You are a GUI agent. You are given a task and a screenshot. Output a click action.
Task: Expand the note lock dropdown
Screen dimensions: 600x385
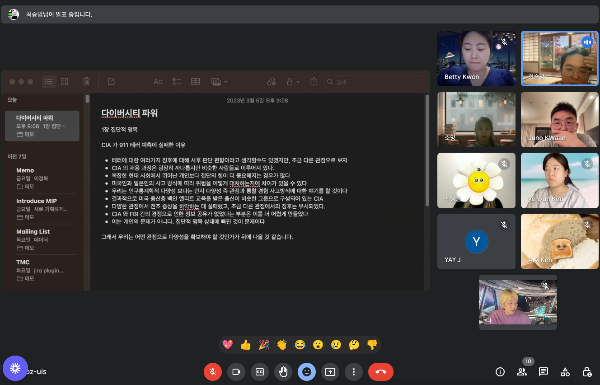pyautogui.click(x=293, y=82)
